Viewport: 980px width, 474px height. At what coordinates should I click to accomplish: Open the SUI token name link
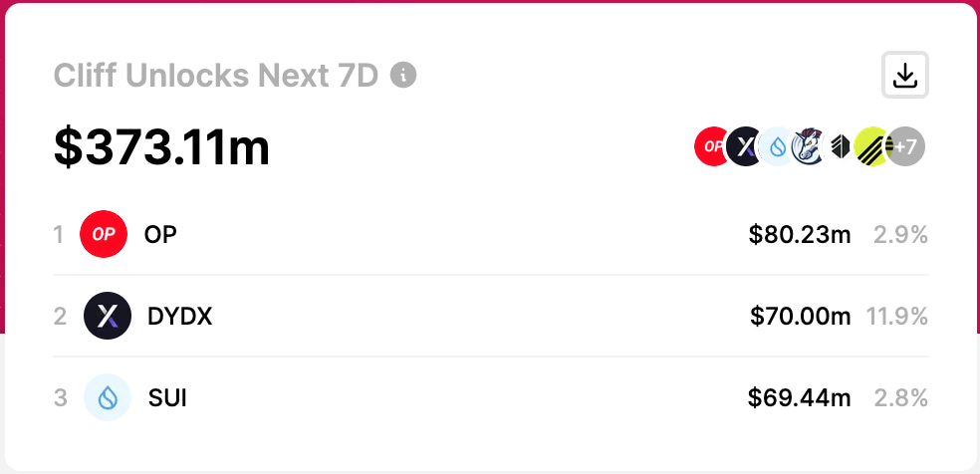coord(167,397)
